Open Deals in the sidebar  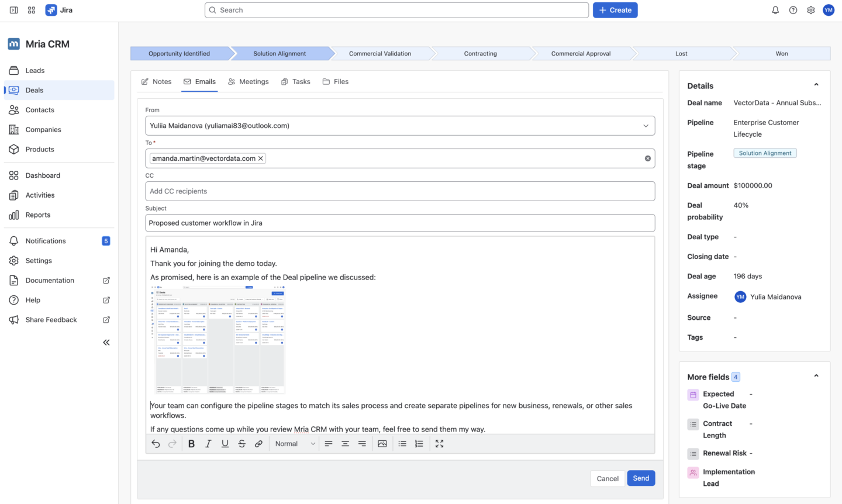point(59,90)
